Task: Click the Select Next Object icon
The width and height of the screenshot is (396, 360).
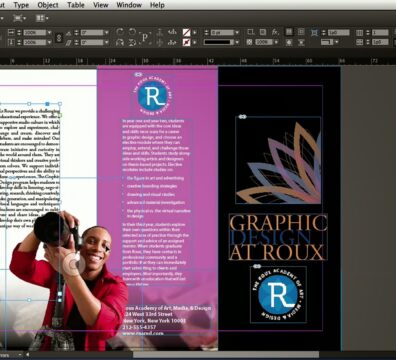Action: tap(172, 42)
